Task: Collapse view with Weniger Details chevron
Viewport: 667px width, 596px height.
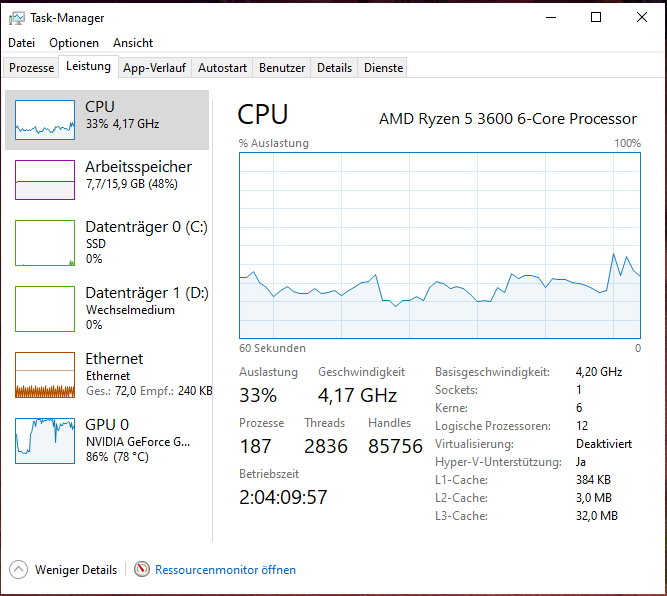Action: 19,570
